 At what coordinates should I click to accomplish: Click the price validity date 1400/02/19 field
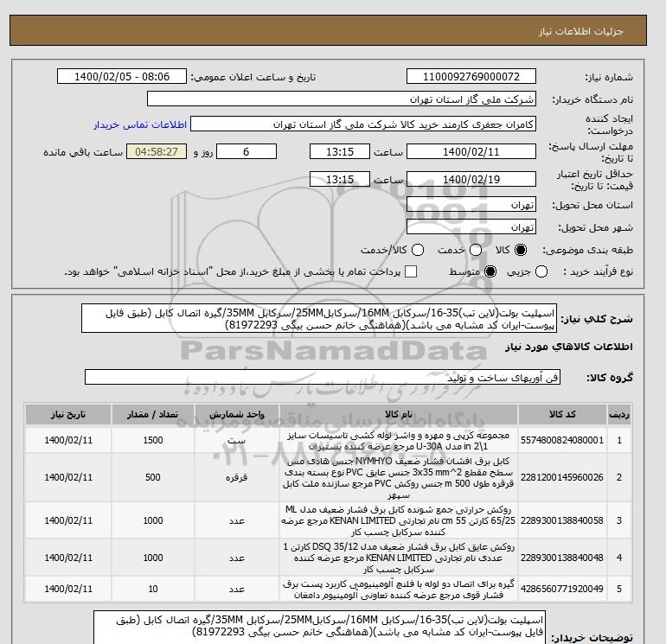click(471, 179)
